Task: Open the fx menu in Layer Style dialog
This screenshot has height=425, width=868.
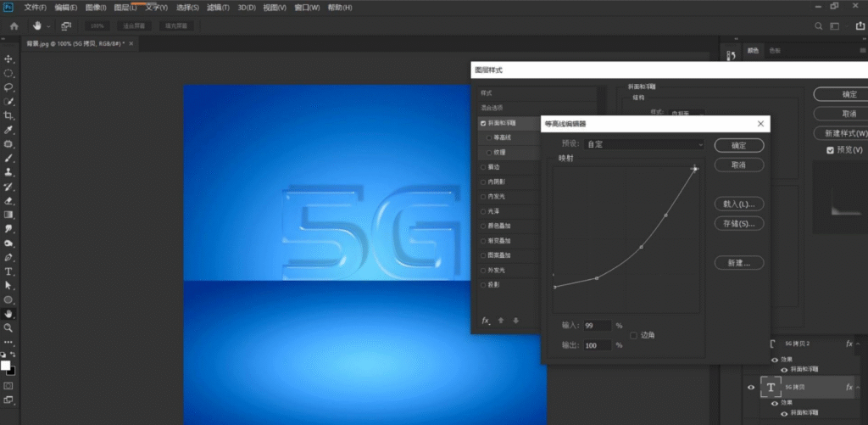Action: coord(486,321)
